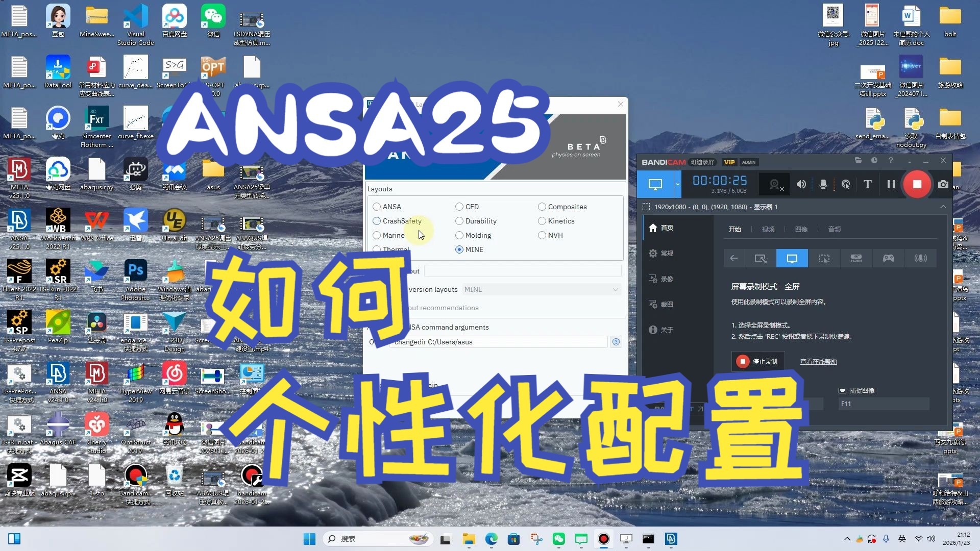Select the CrashSafety layout radio button

[x=377, y=221]
